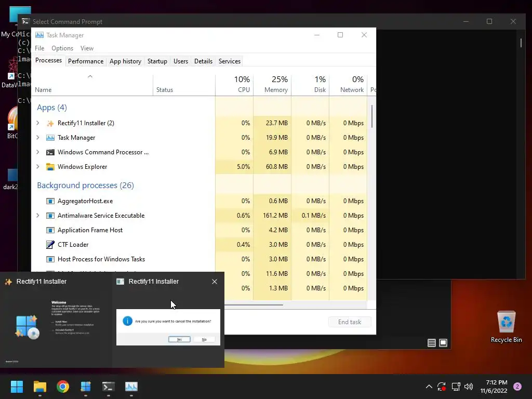Viewport: 532px width, 399px height.
Task: Click the large view icon beside End task
Action: pos(443,343)
